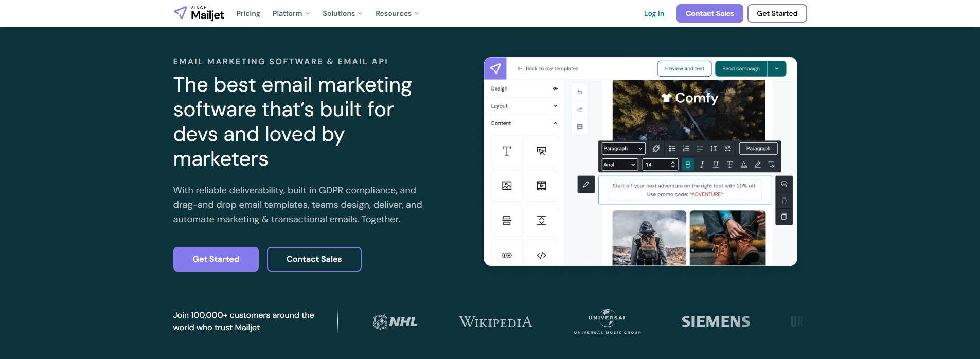Click the NHL logo

[x=395, y=322]
